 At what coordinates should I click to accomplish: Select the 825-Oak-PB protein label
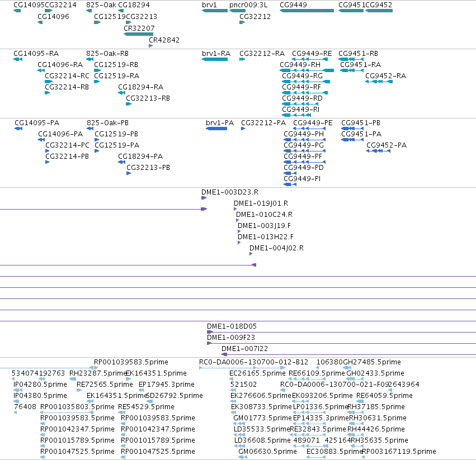(107, 123)
